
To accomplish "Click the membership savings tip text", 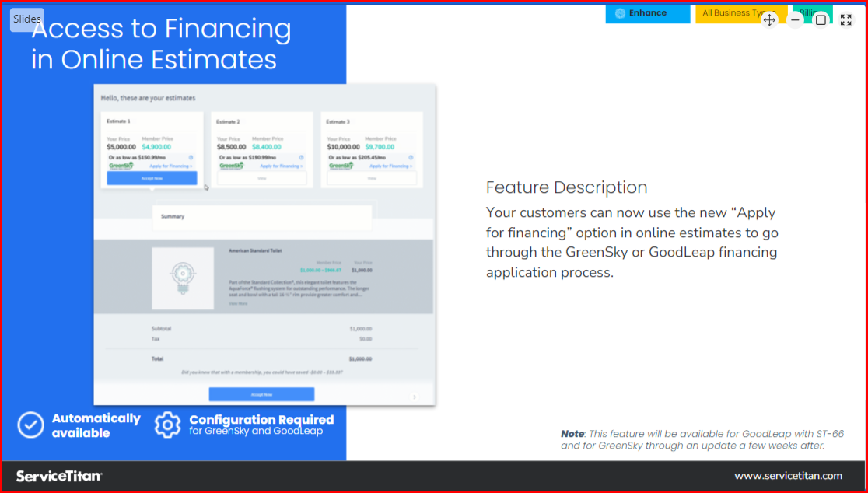I will pyautogui.click(x=262, y=372).
